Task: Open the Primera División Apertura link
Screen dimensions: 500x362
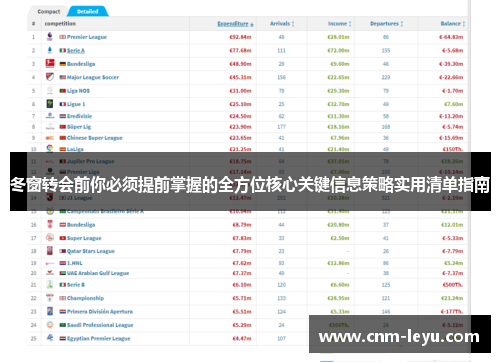Action: pos(100,312)
